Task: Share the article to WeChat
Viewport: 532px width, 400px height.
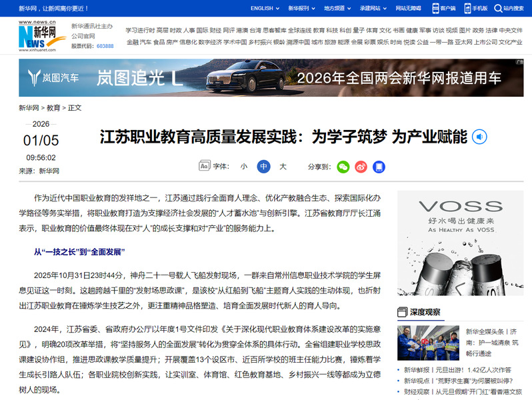Action: [343, 167]
